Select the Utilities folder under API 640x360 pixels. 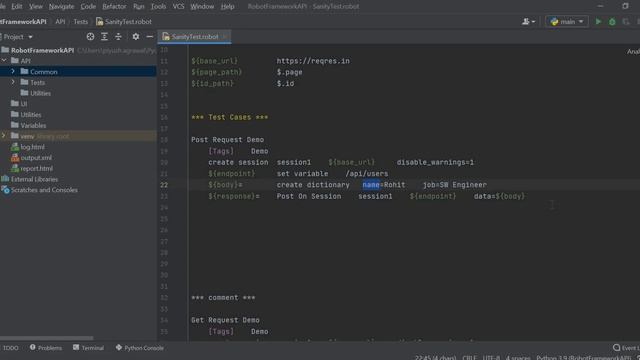tap(40, 93)
